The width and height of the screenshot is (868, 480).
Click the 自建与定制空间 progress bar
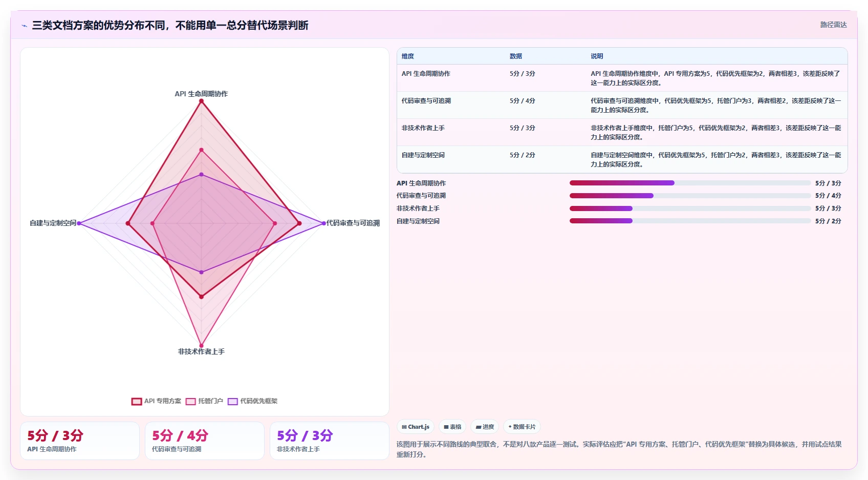pyautogui.click(x=690, y=221)
